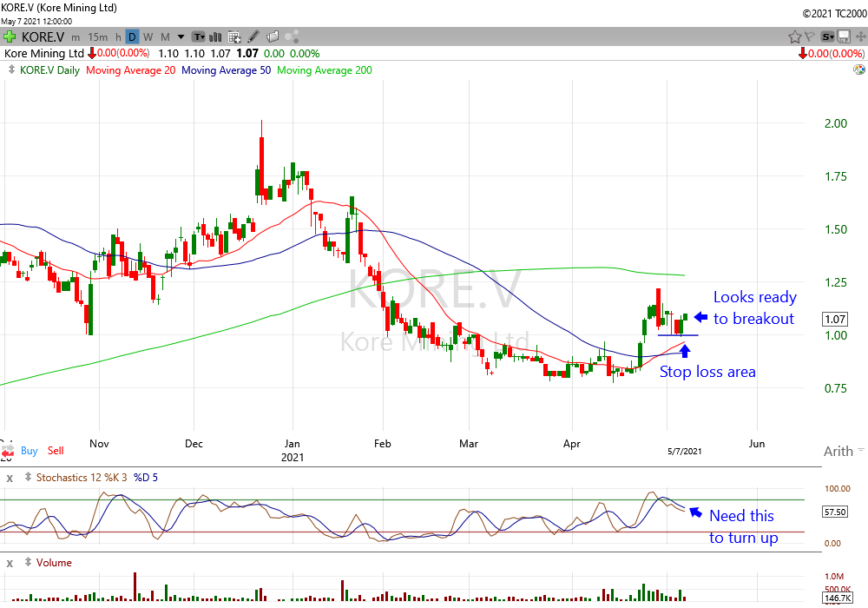Open the Arith scale dropdown

click(x=844, y=452)
